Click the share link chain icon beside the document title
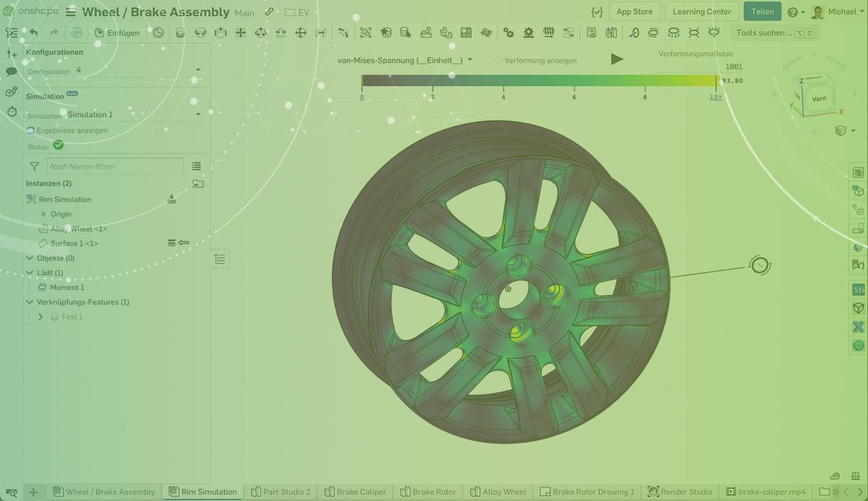The height and width of the screenshot is (501, 868). coord(268,12)
